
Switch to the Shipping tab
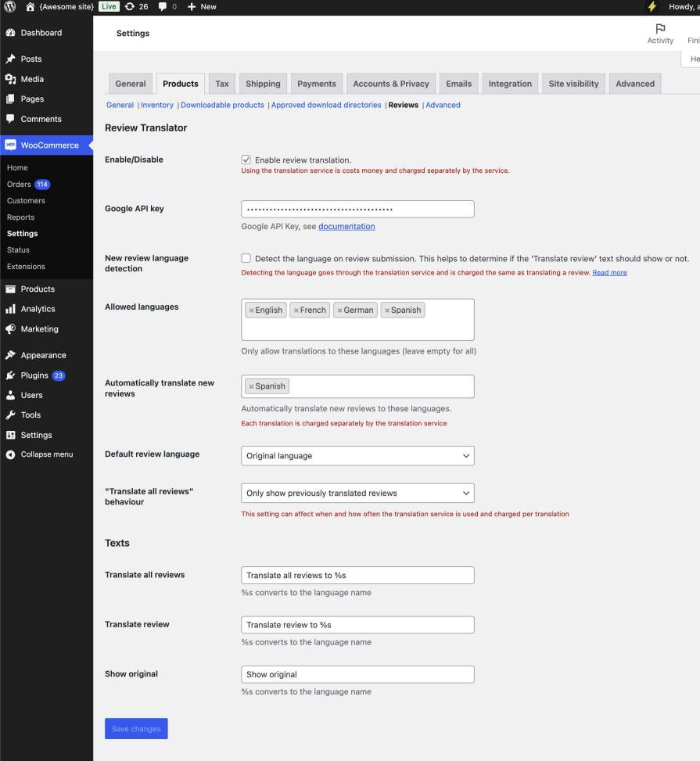click(x=263, y=84)
